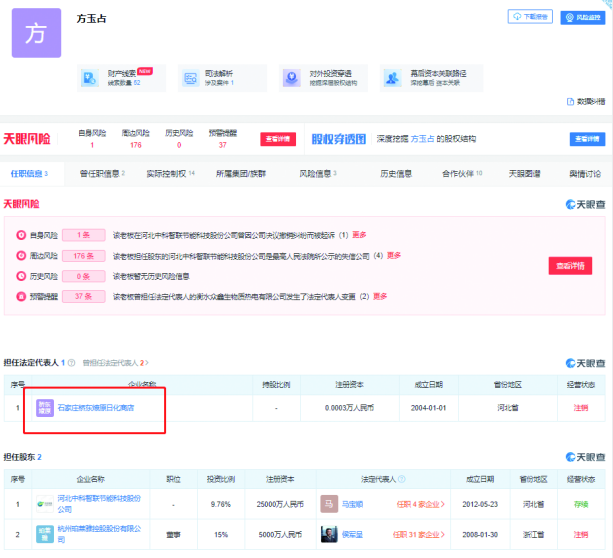Image resolution: width=613 pixels, height=558 pixels.
Task: Click blue 查看详情 for 股权穿透图
Action: [x=588, y=139]
